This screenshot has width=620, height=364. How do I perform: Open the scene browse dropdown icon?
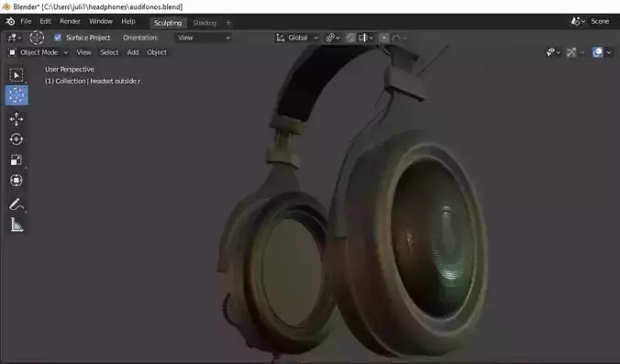(x=578, y=21)
